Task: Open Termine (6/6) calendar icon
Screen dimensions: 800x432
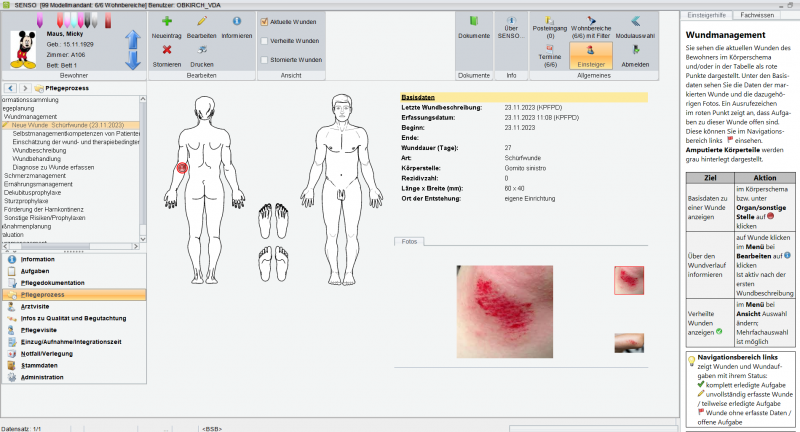Action: pos(549,49)
